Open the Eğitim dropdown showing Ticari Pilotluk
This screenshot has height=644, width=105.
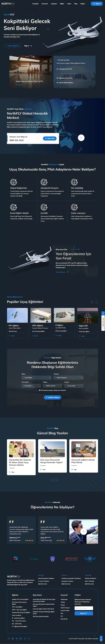click(36, 378)
